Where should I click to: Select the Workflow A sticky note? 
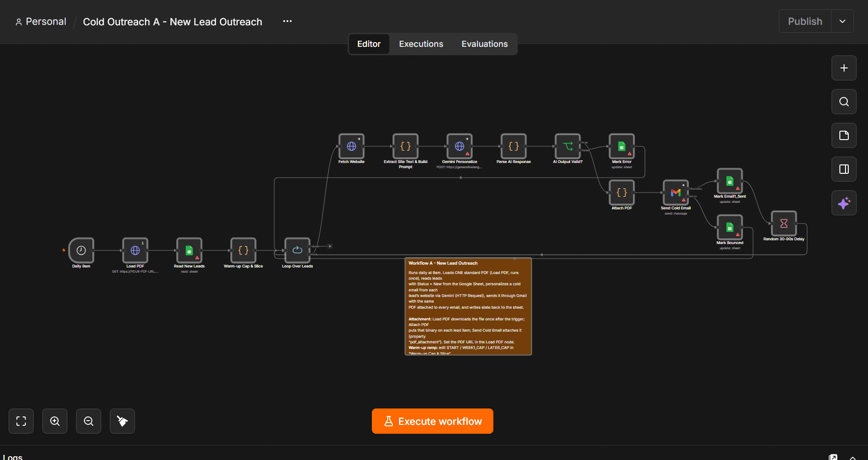click(468, 306)
